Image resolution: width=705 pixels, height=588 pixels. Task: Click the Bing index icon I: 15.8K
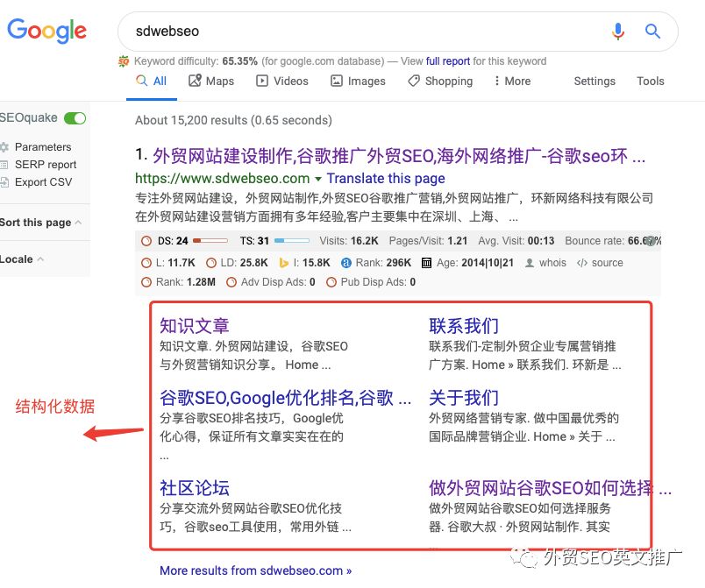pyautogui.click(x=284, y=263)
